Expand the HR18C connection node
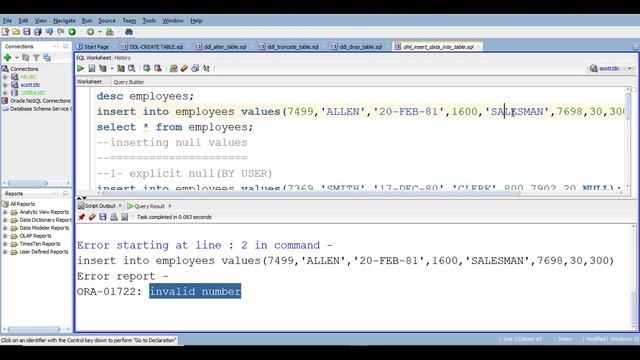The image size is (640, 360). click(5, 77)
